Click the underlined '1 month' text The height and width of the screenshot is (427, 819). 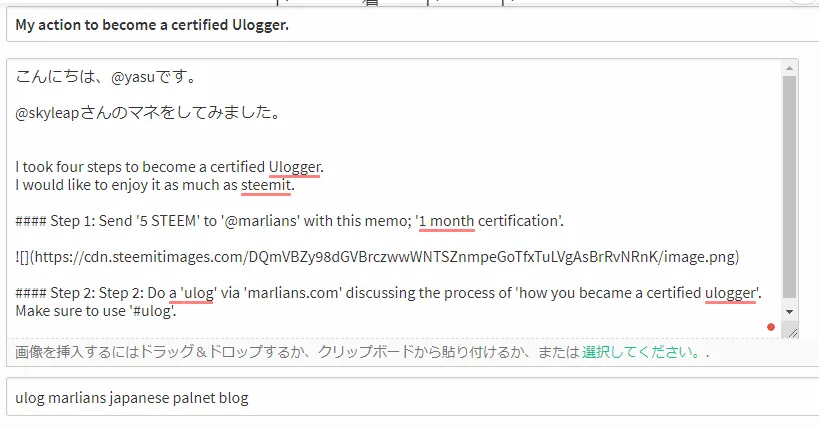tap(447, 221)
